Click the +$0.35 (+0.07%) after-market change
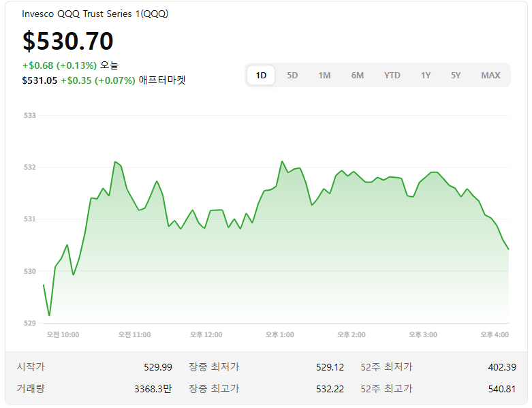Viewport: 532px width, 408px height. point(97,80)
